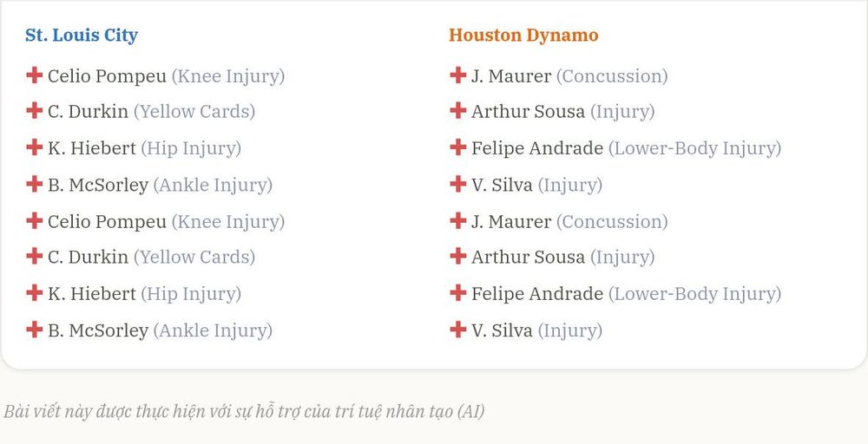Image resolution: width=868 pixels, height=444 pixels.
Task: Click the red cross icon next to the first C. Durkin
Action: 35,111
